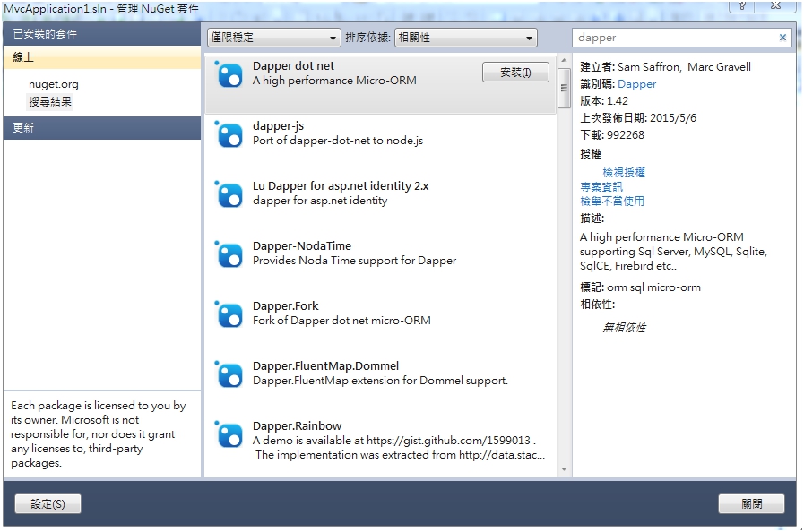Select the Dapper-NodaTime package title
The height and width of the screenshot is (532, 804).
click(x=301, y=245)
